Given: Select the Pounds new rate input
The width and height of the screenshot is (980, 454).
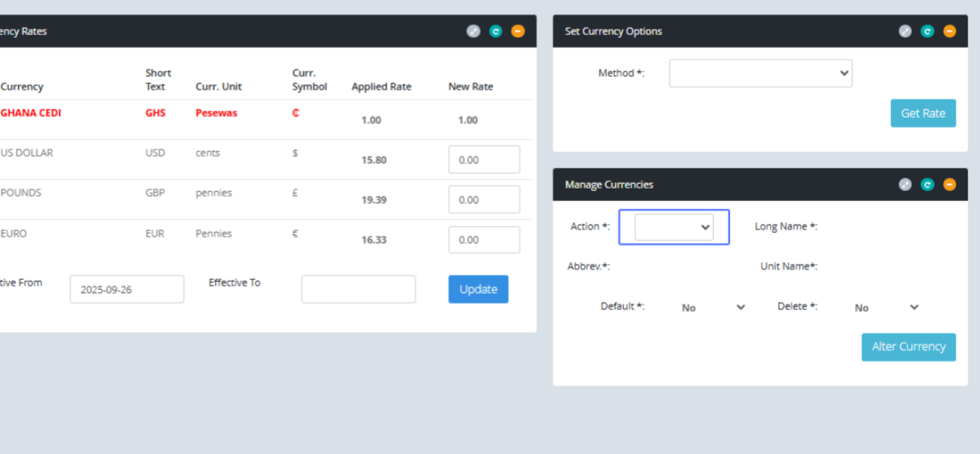Looking at the screenshot, I should pyautogui.click(x=483, y=200).
